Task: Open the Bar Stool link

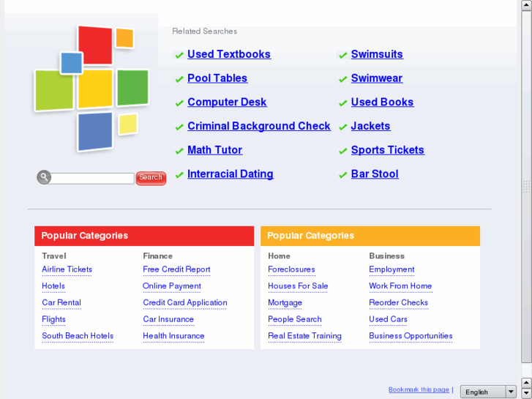Action: coord(375,174)
